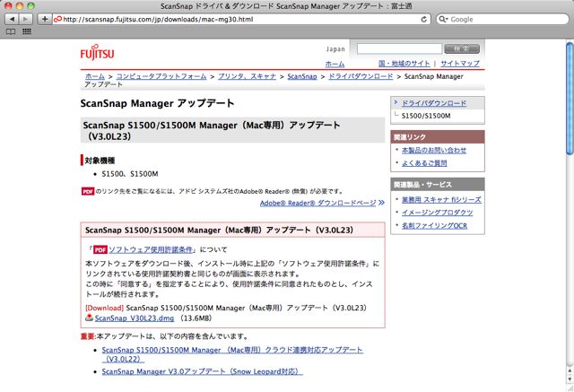Open Adobe Reader ダウンロードページ link

(317, 203)
